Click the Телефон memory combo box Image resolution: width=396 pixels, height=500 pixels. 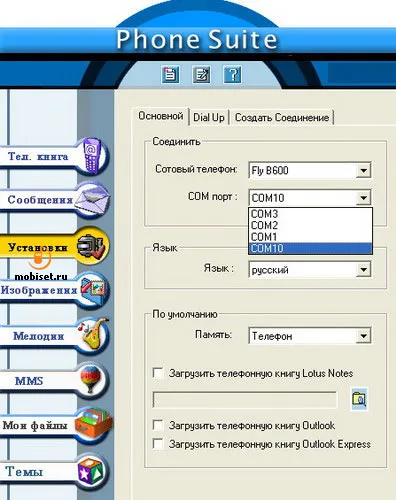coord(309,336)
